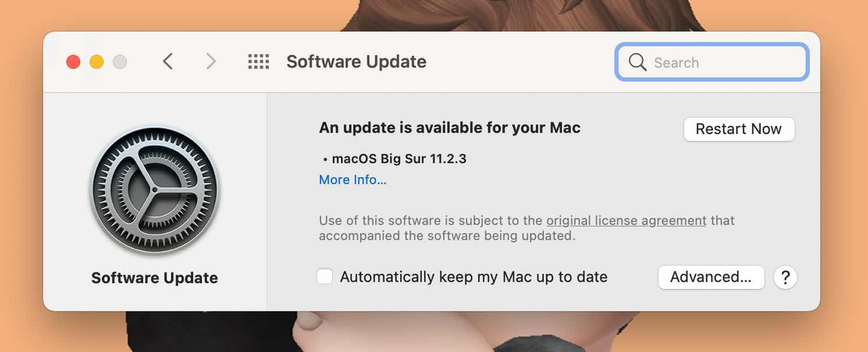The image size is (868, 352).
Task: Open the Advanced... options
Action: pyautogui.click(x=711, y=277)
